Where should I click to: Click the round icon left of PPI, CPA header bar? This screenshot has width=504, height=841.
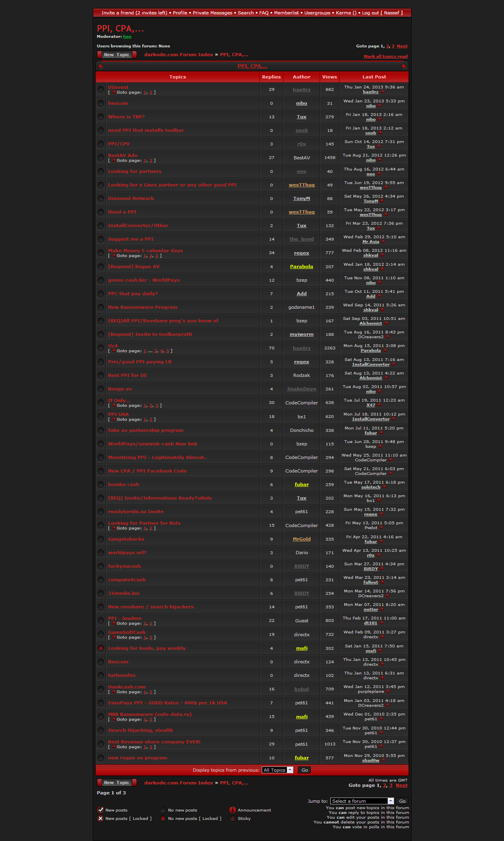point(101,66)
